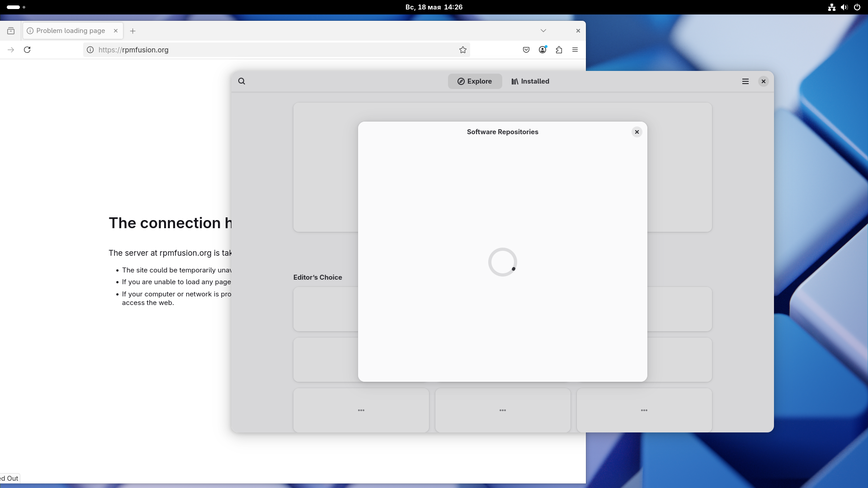Open Firefox application menu

pos(575,50)
